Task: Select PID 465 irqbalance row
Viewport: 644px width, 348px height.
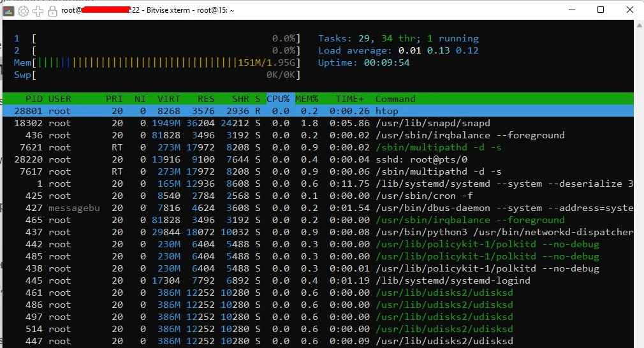Action: [x=318, y=220]
